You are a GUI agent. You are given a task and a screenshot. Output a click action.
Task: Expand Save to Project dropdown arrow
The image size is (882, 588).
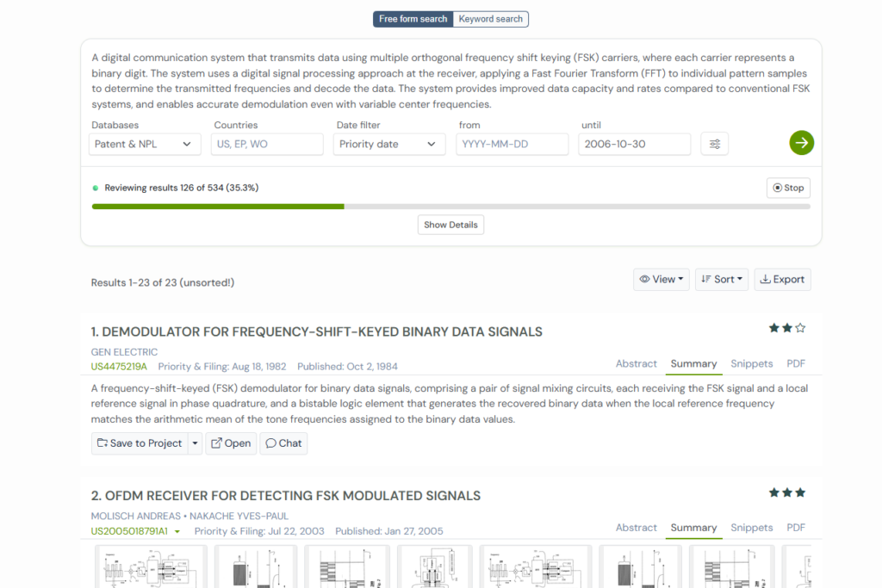pyautogui.click(x=196, y=443)
